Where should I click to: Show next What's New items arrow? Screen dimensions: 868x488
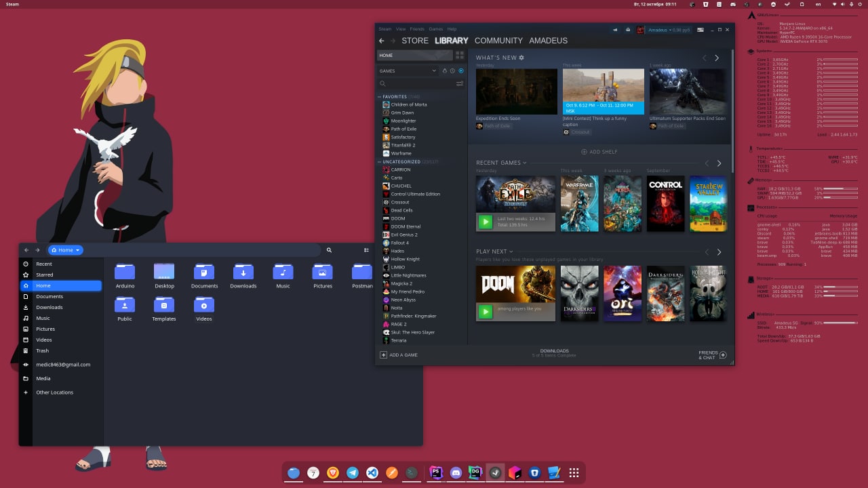(x=717, y=58)
